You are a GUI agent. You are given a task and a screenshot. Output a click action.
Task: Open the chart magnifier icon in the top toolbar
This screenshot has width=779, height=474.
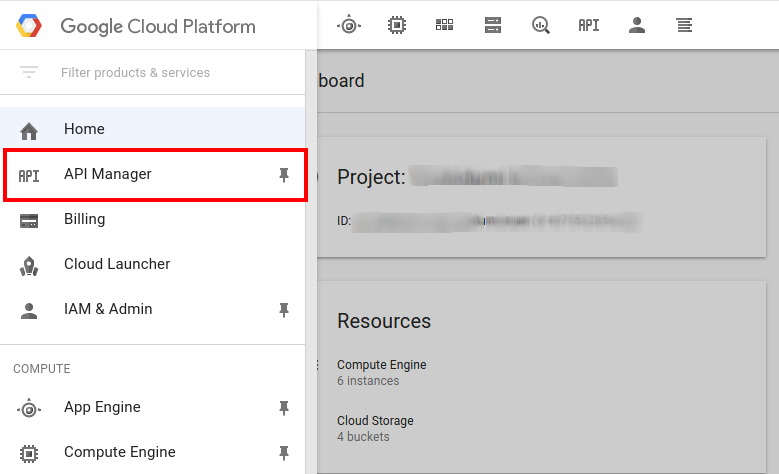click(x=541, y=25)
